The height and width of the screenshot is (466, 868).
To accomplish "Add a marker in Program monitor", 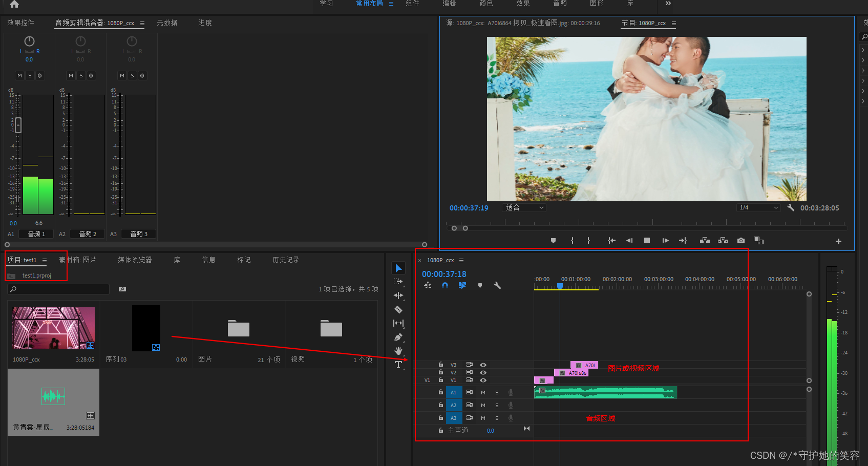I will 553,241.
